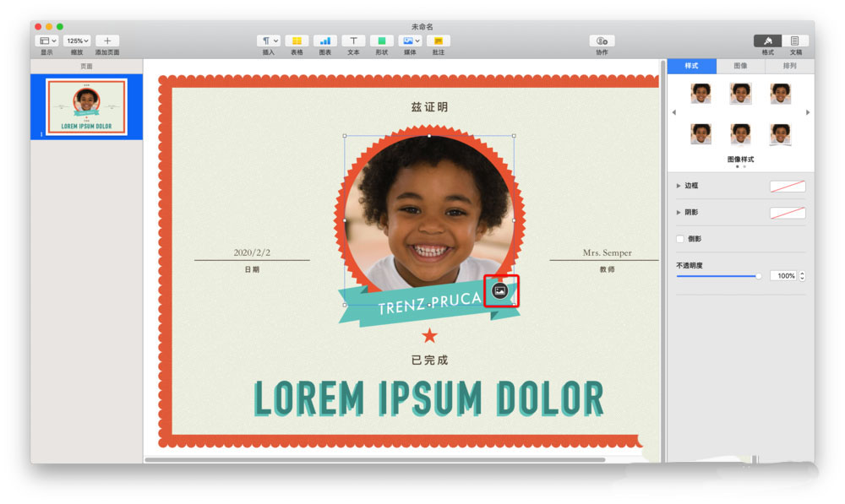845x504 pixels.
Task: Click the 形状 shape toolbar icon
Action: pos(382,41)
